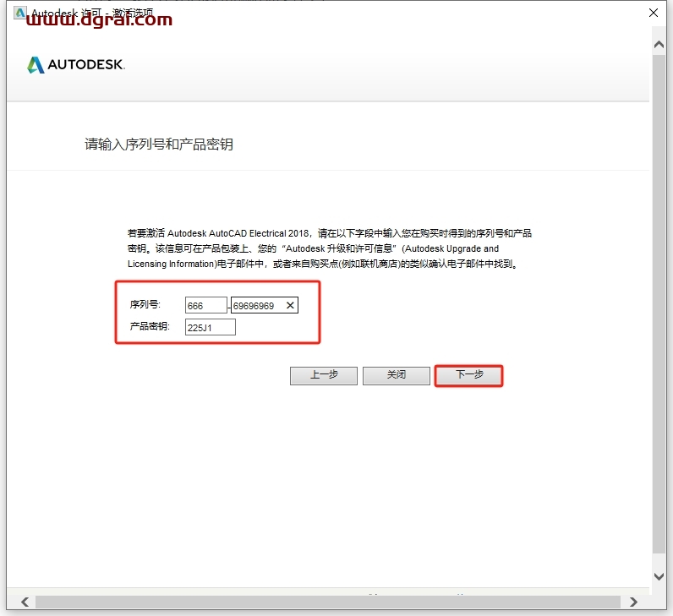Viewport: 673px width, 616px height.
Task: Focus the product key field 225J1
Action: 211,327
